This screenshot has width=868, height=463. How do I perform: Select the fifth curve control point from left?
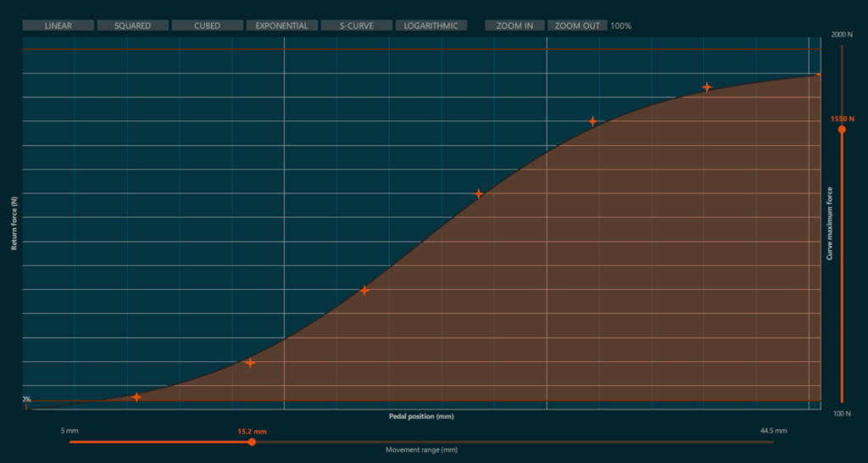(x=593, y=121)
